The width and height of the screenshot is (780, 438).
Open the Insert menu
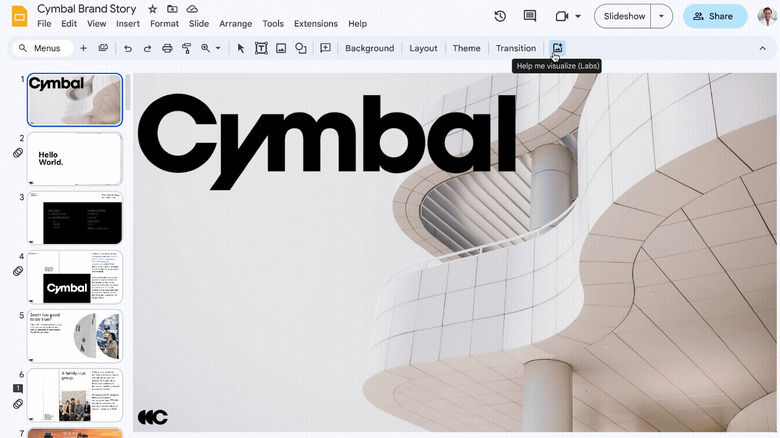pos(128,24)
